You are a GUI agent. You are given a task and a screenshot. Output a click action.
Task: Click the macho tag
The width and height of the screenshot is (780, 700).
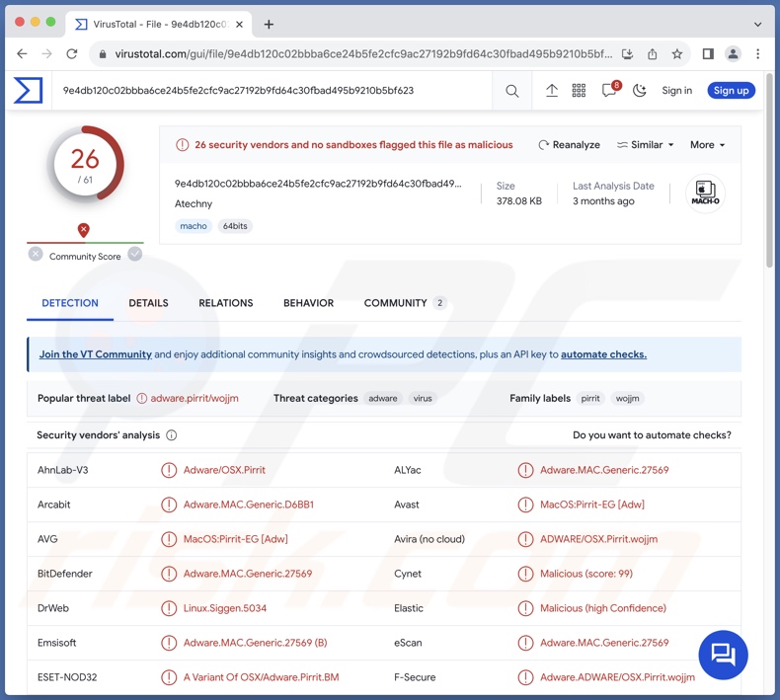(x=194, y=226)
